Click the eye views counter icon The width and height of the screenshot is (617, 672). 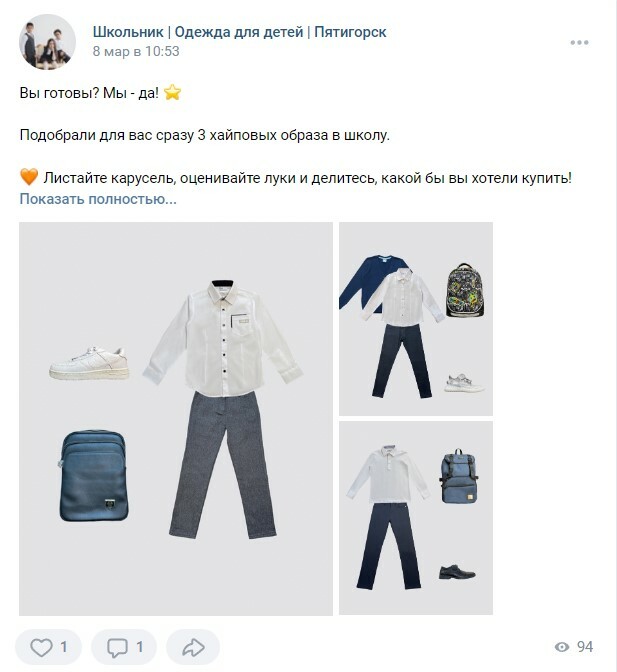point(562,647)
